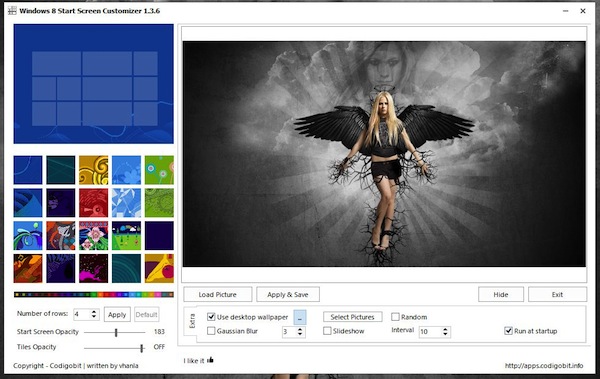
Task: Choose the dark teal lines background thumbnail
Action: point(61,170)
